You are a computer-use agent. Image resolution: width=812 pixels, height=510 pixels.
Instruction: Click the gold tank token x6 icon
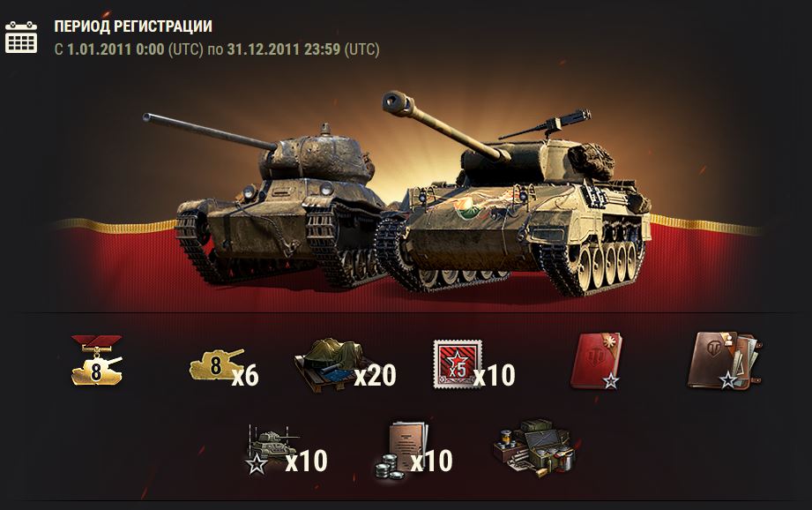[x=217, y=364]
